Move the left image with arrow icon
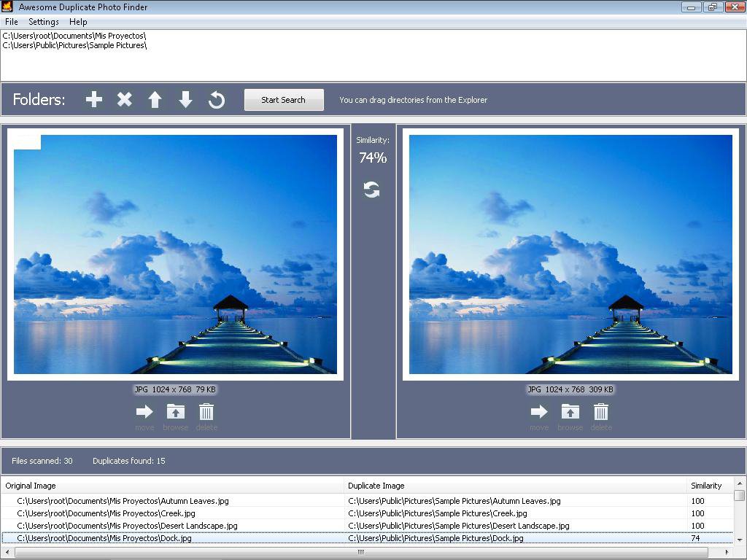Image resolution: width=747 pixels, height=560 pixels. pos(144,411)
